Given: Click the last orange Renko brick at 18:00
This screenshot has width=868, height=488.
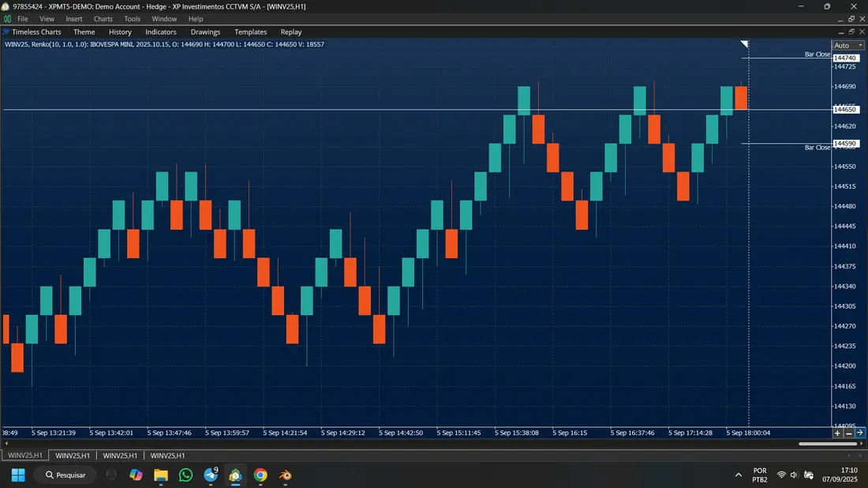Looking at the screenshot, I should click(x=741, y=98).
